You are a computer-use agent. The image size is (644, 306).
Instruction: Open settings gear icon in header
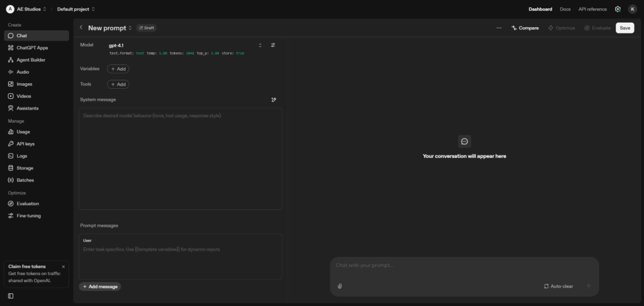[618, 9]
